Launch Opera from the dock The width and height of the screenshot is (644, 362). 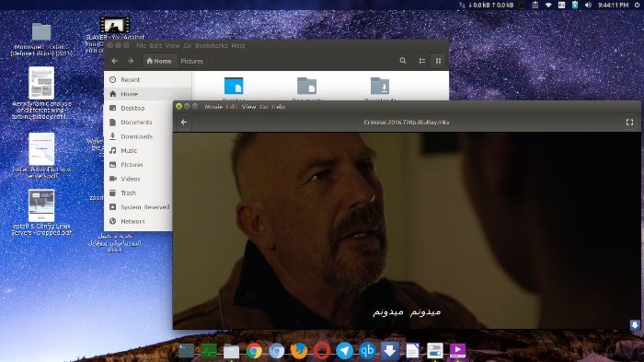(322, 351)
